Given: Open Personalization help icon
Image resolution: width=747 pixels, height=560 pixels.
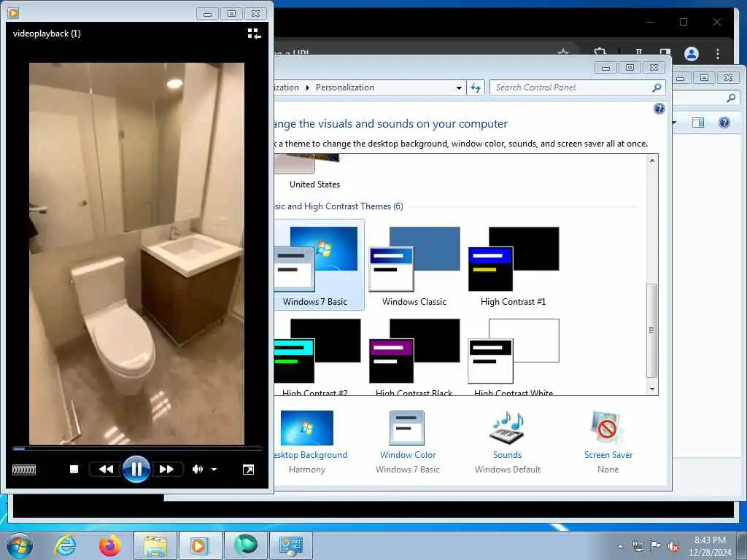Looking at the screenshot, I should click(x=659, y=109).
